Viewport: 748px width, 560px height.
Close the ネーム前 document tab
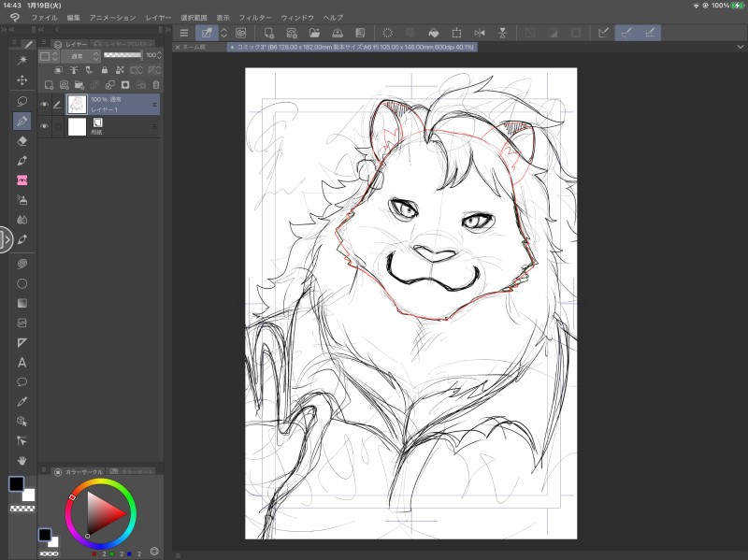(x=178, y=48)
